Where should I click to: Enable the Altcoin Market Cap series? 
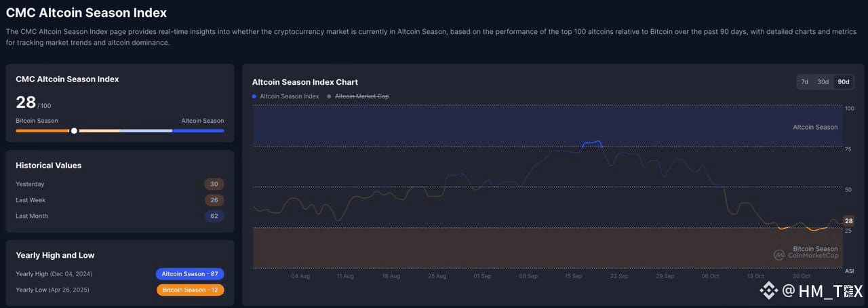pos(358,96)
